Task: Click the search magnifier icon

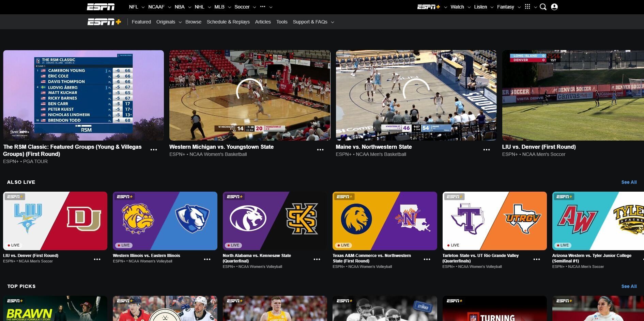Action: click(543, 7)
